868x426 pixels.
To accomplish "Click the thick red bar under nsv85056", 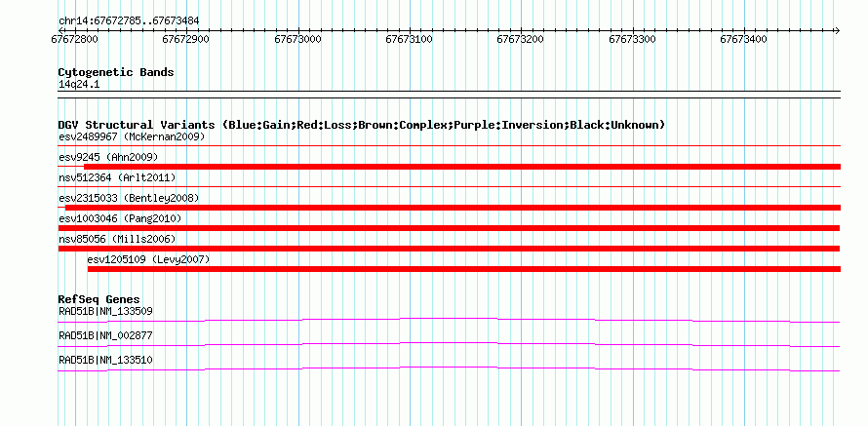I will [x=449, y=249].
